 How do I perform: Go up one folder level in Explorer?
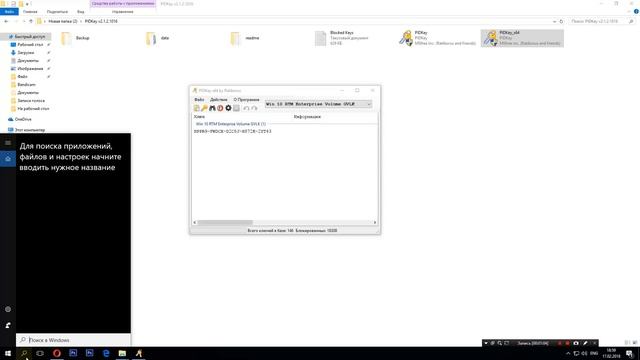coord(31,21)
